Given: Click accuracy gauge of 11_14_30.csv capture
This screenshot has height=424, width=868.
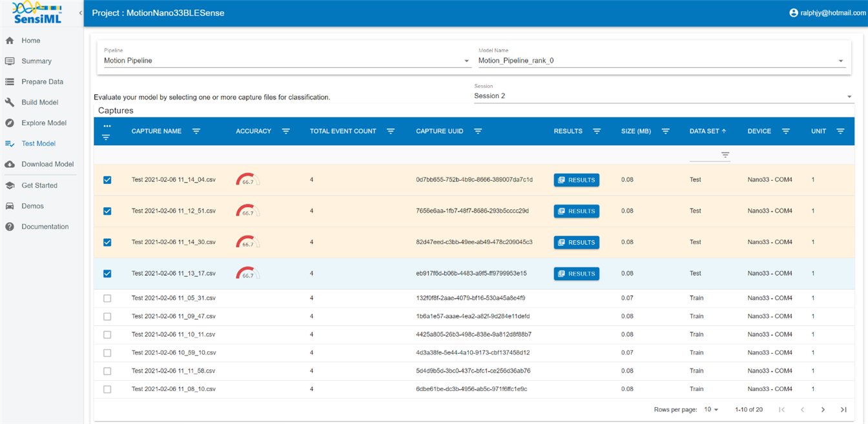Looking at the screenshot, I should (x=247, y=242).
